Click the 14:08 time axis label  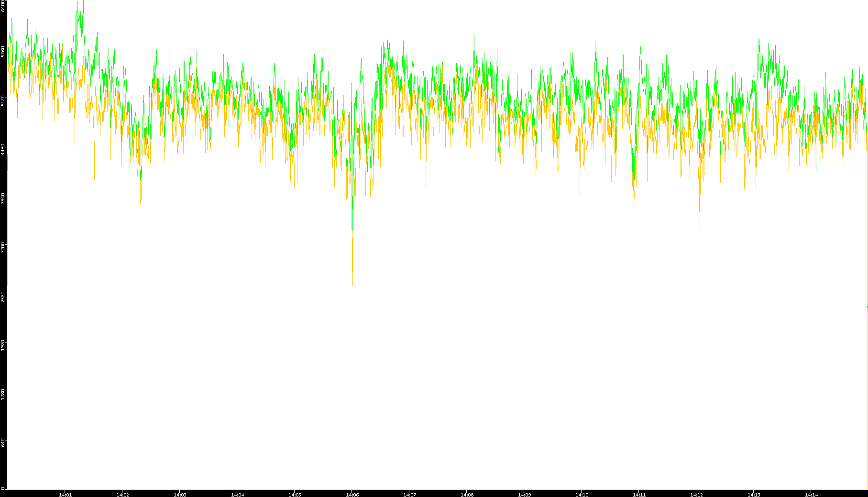[x=467, y=494]
